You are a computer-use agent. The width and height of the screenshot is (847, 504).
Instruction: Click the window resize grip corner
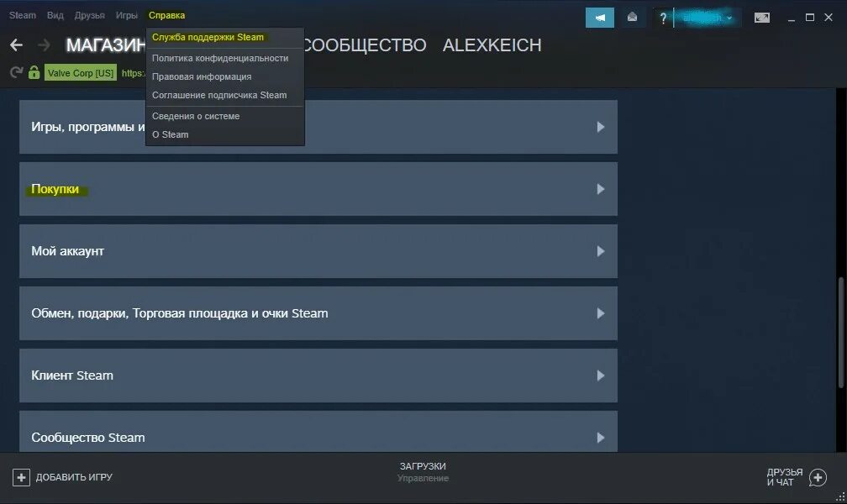tap(840, 497)
